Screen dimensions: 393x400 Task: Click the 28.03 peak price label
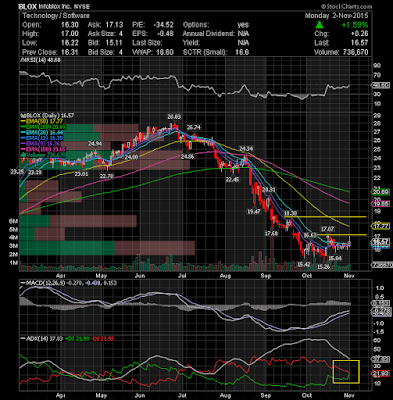(x=174, y=117)
